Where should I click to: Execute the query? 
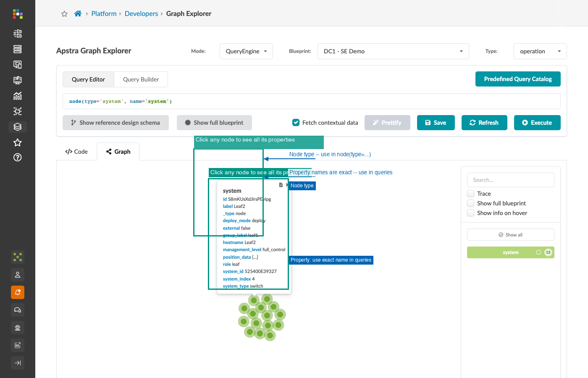(x=537, y=123)
